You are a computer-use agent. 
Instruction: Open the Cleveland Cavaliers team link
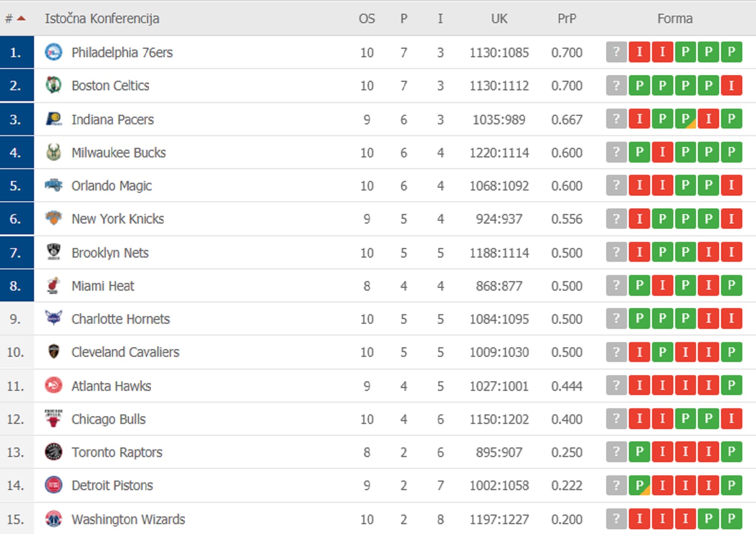125,352
